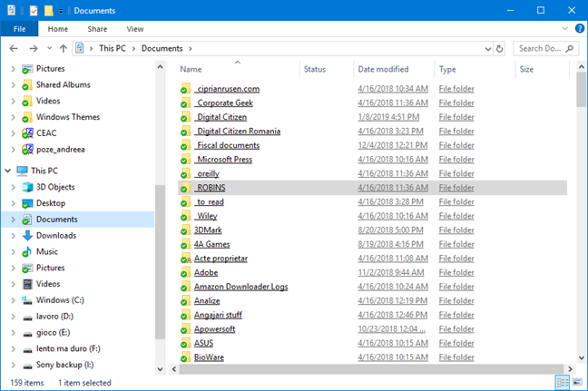Click the _Fiscal documents folder icon
The height and width of the screenshot is (391, 588).
pyautogui.click(x=185, y=145)
